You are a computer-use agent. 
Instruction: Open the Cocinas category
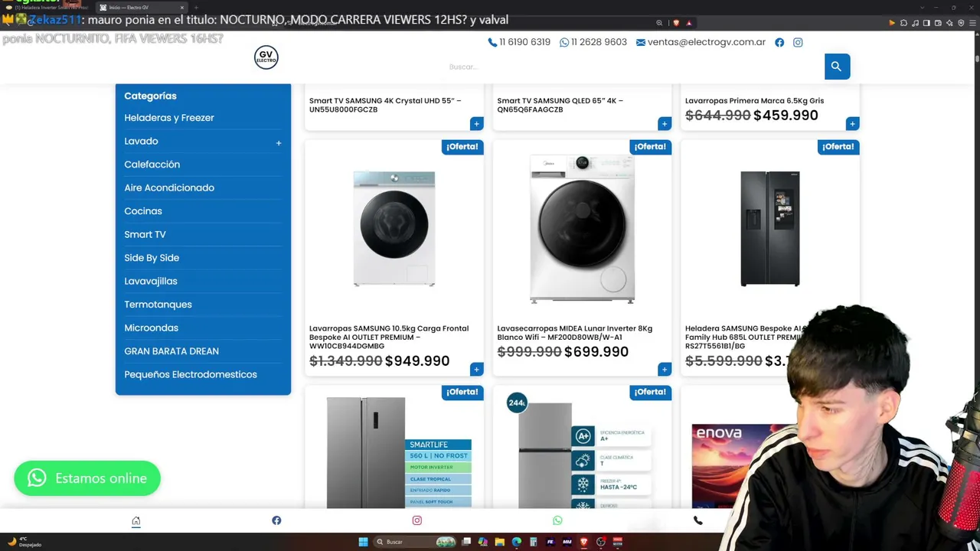143,211
